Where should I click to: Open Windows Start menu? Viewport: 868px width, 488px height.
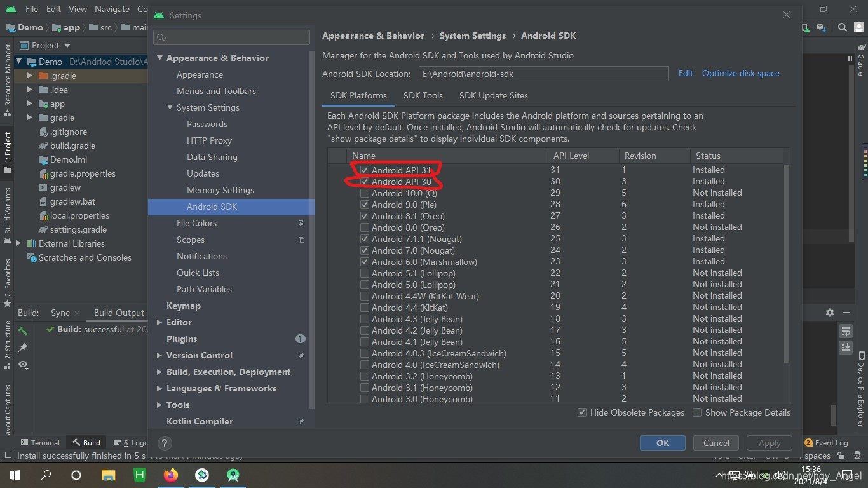pyautogui.click(x=15, y=475)
